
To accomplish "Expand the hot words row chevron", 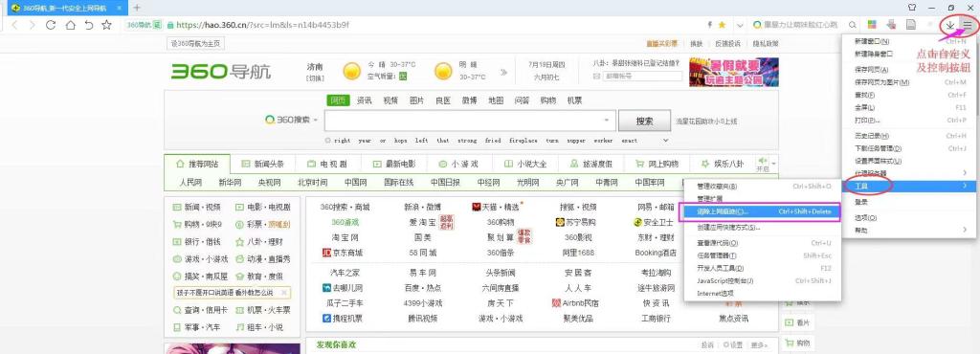I will pos(665,141).
